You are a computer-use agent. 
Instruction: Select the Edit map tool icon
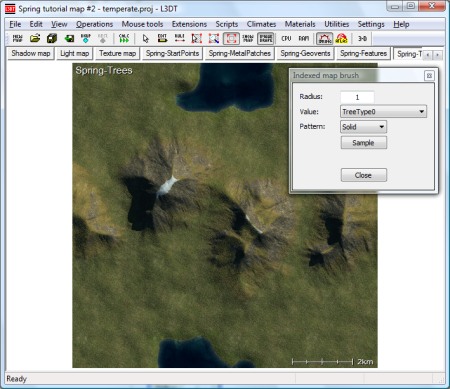tap(162, 39)
